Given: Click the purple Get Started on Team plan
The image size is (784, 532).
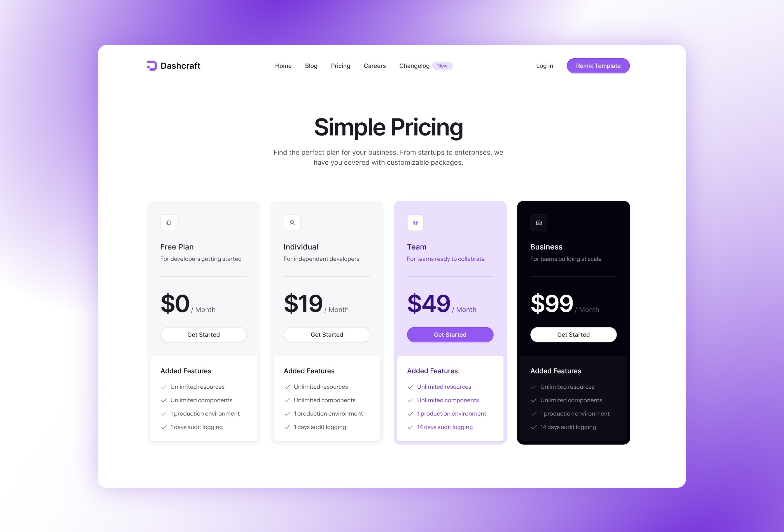Looking at the screenshot, I should [450, 334].
